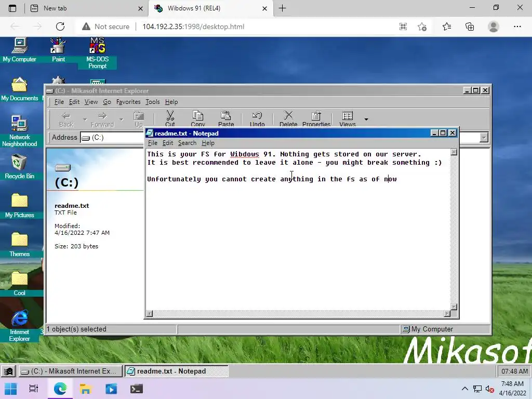Switch to the New tab browser tab
Image resolution: width=532 pixels, height=399 pixels.
[87, 8]
